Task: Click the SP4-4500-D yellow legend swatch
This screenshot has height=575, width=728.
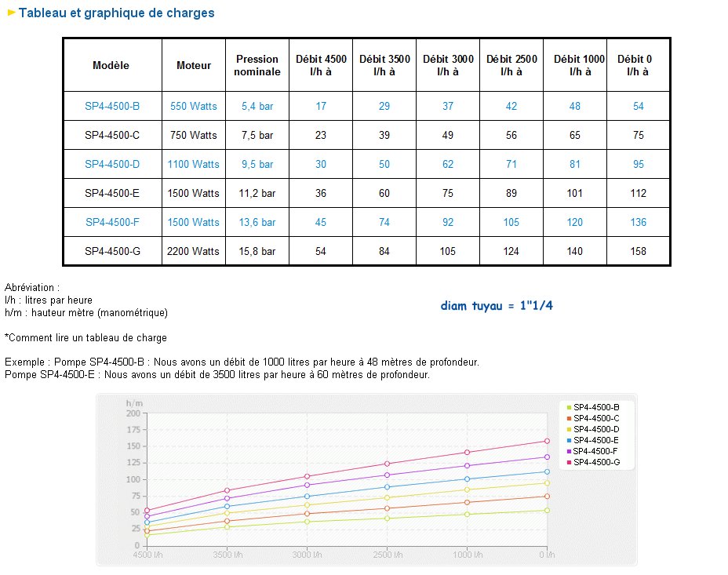Action: (569, 429)
